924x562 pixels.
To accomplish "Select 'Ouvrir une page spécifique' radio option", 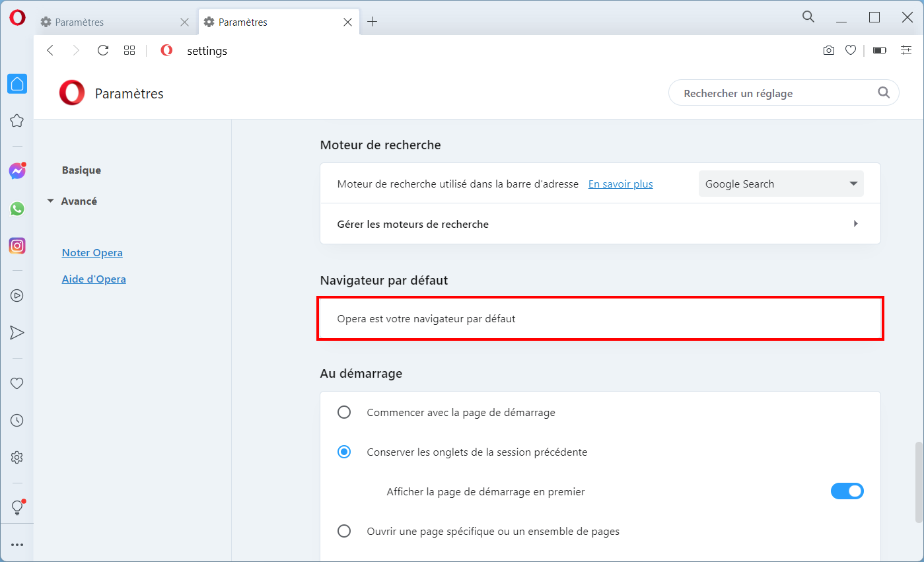I will [344, 531].
